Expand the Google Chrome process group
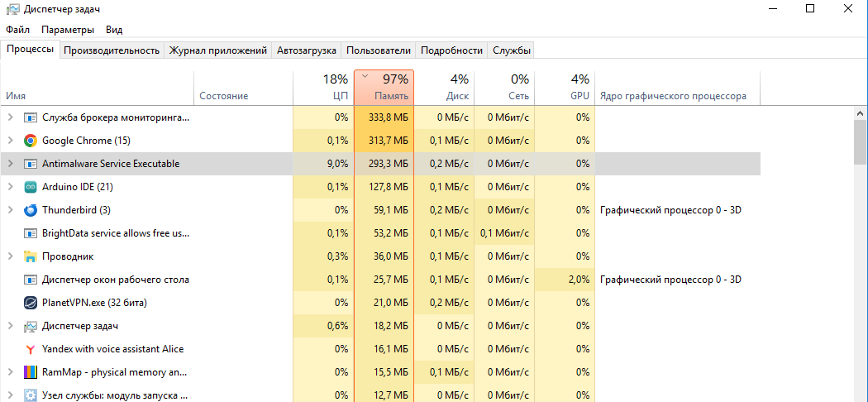The width and height of the screenshot is (868, 402). (10, 141)
